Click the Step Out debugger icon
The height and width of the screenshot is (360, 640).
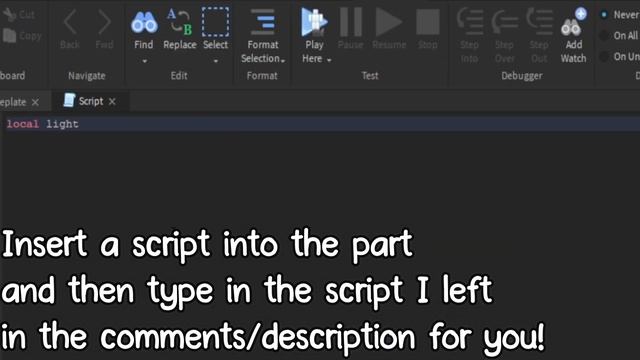tap(539, 22)
